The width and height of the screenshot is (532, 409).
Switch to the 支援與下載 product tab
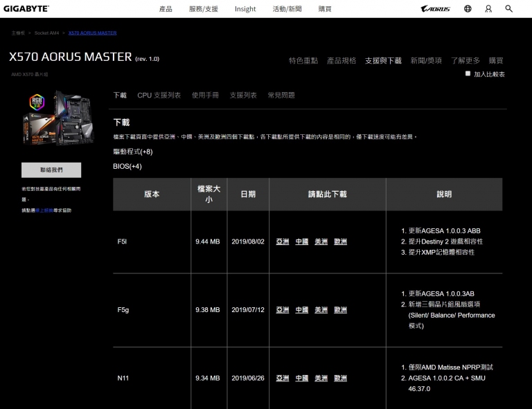click(x=383, y=61)
